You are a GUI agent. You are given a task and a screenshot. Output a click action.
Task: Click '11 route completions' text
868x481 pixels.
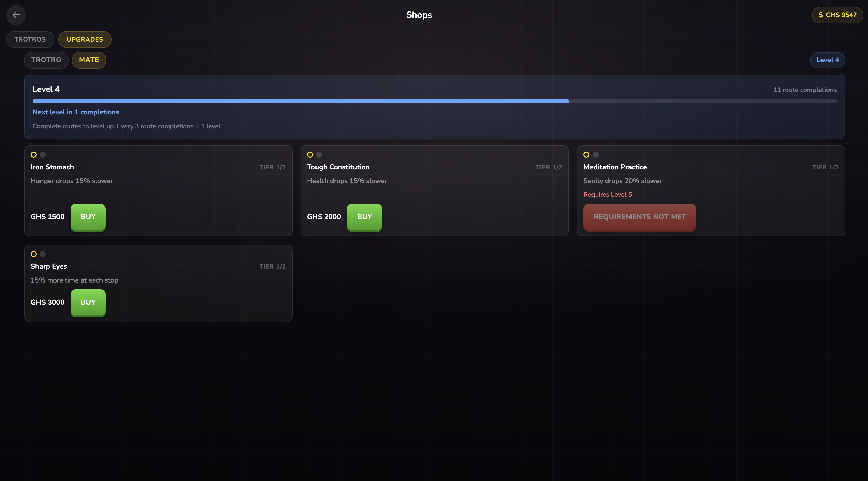[805, 90]
